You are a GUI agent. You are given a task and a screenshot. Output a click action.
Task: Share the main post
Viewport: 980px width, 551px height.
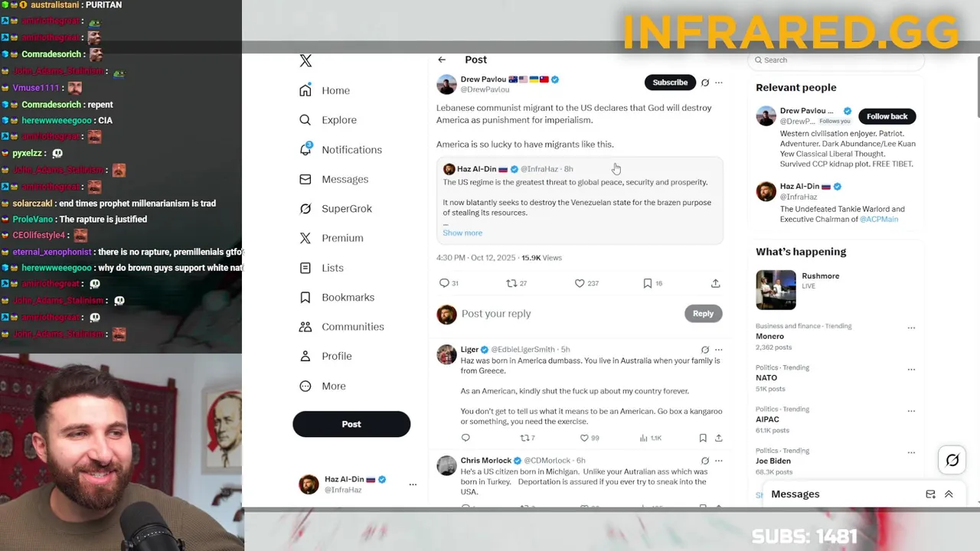click(715, 283)
